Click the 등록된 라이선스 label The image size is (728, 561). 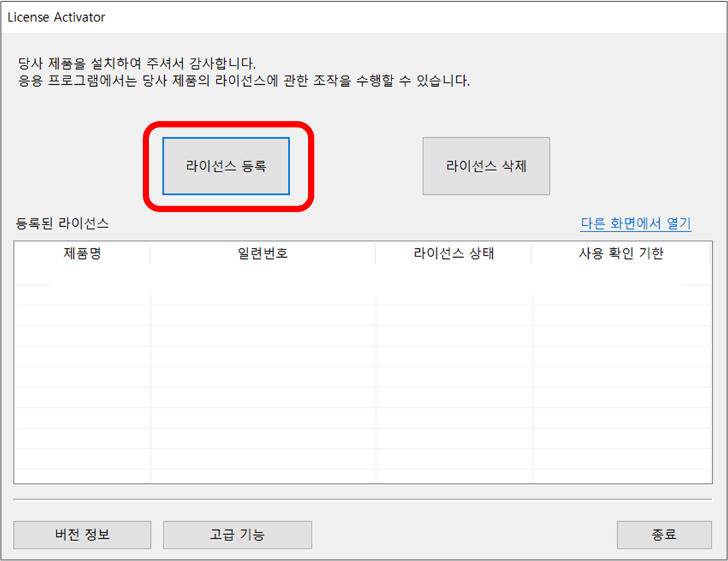pos(62,223)
